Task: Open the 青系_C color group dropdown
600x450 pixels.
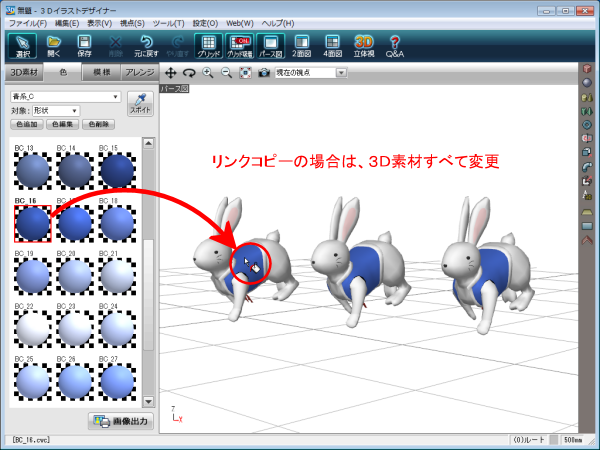Action: 65,97
